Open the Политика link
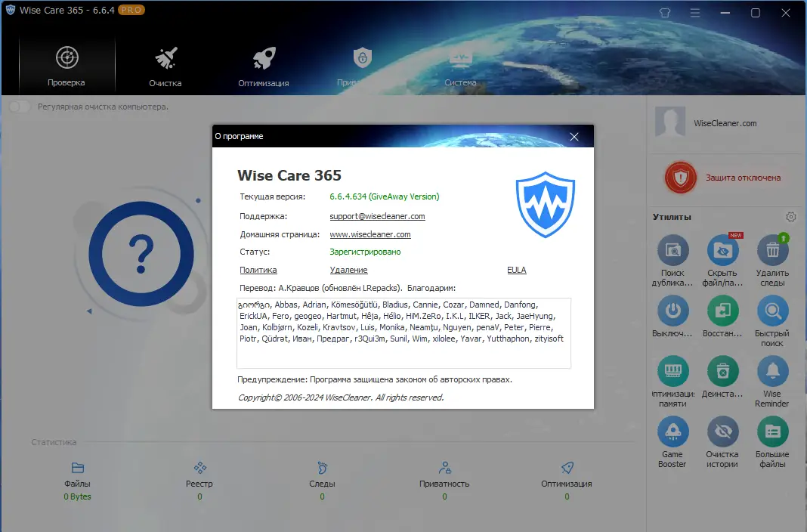The height and width of the screenshot is (532, 807). tap(258, 270)
